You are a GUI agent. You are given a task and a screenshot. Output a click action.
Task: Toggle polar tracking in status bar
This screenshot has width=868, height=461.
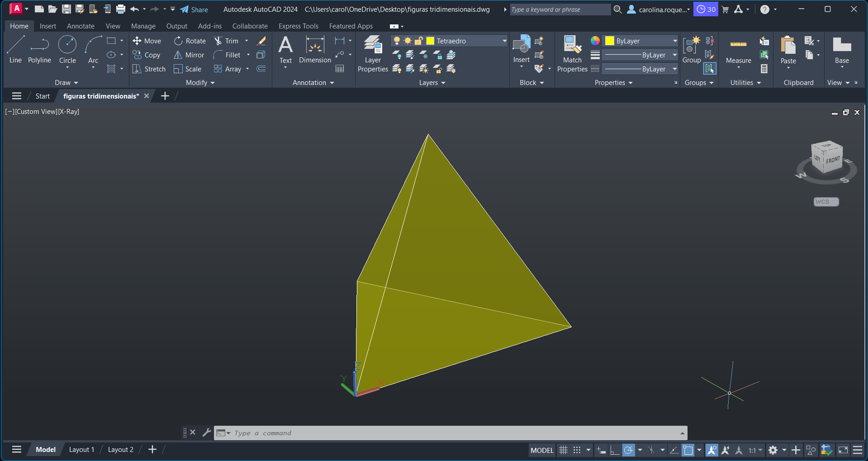[628, 450]
